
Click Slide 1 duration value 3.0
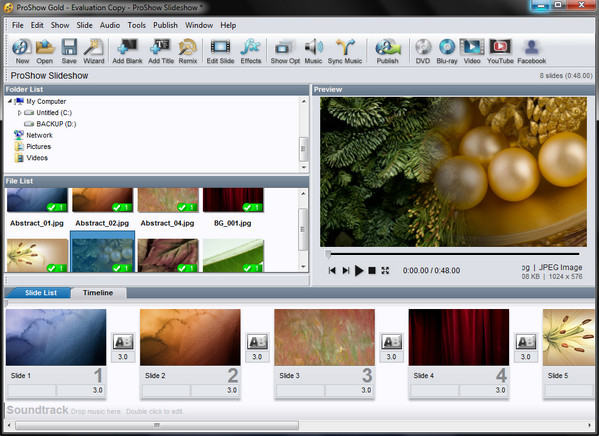click(x=97, y=390)
